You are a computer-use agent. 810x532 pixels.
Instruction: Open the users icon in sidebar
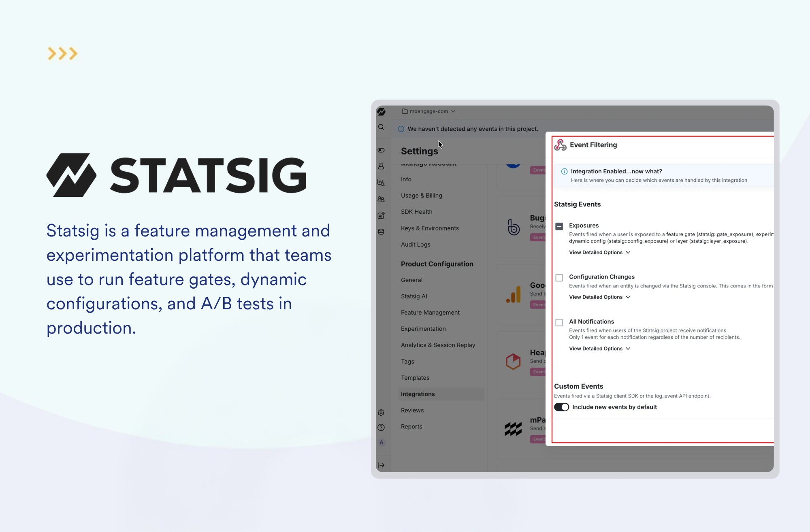pos(381,199)
